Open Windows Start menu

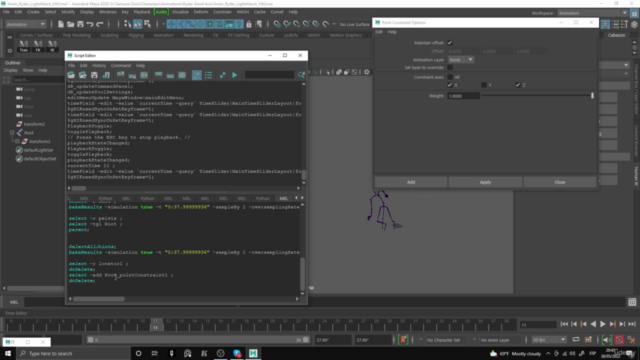[x=8, y=353]
